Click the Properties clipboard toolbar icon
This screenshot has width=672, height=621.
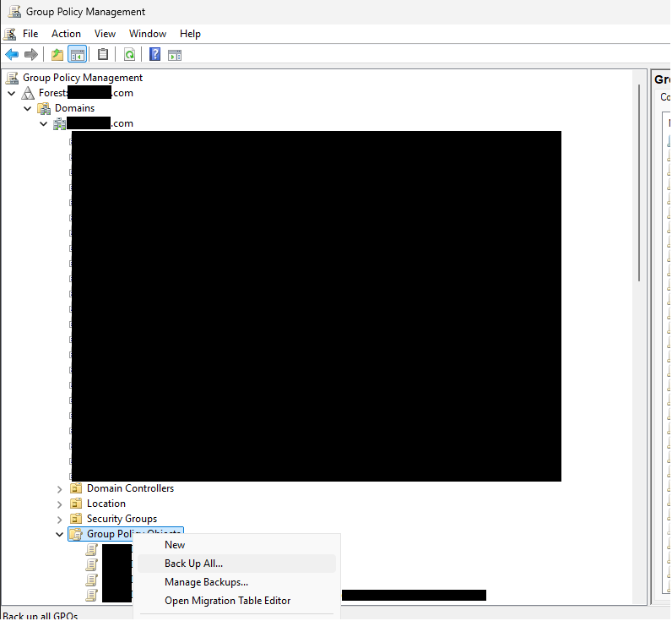click(103, 55)
